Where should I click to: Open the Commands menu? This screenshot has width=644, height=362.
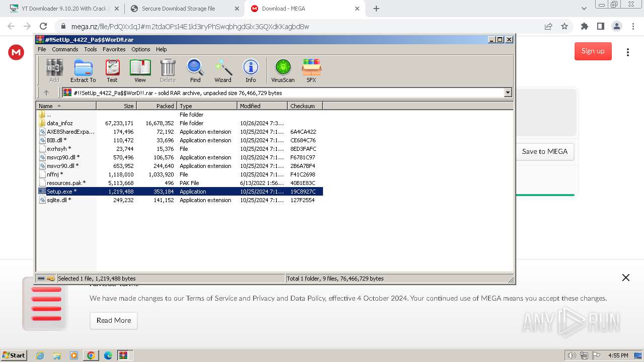(65, 49)
